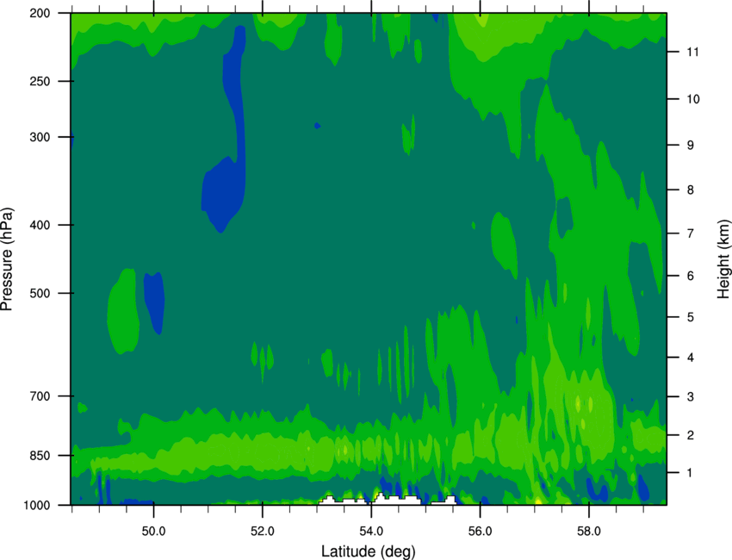Select the 56.0 latitude tick label

[481, 532]
